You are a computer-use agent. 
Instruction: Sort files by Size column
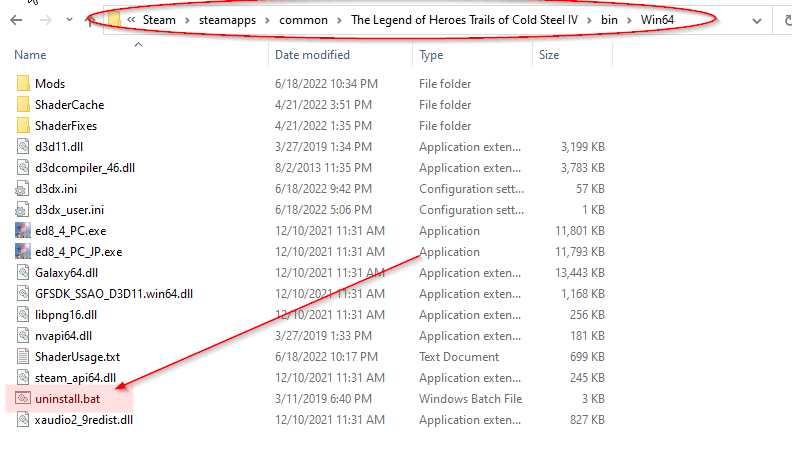coord(549,55)
